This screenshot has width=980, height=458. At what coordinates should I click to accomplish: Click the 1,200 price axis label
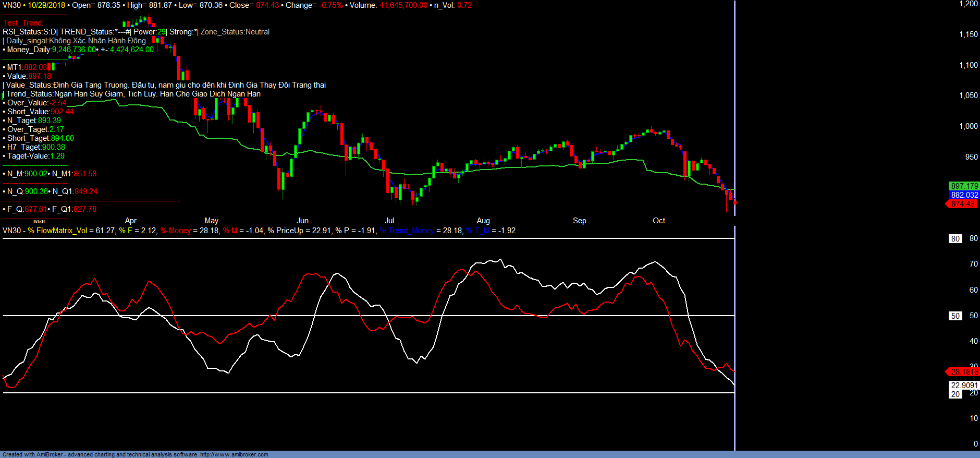pyautogui.click(x=969, y=4)
